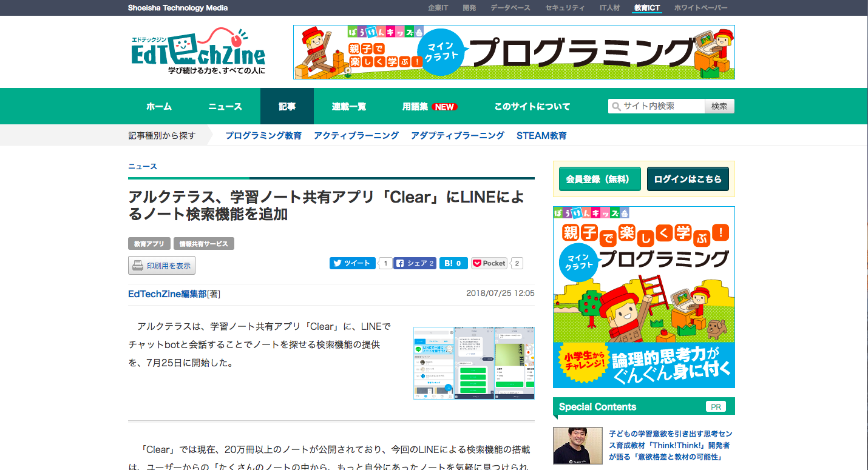Open the STEAM教育 category link

pos(541,136)
